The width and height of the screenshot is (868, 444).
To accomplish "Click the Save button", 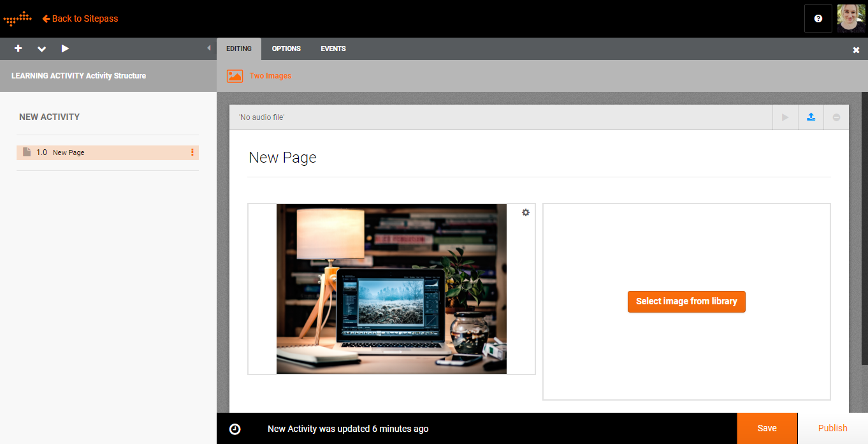I will (767, 429).
